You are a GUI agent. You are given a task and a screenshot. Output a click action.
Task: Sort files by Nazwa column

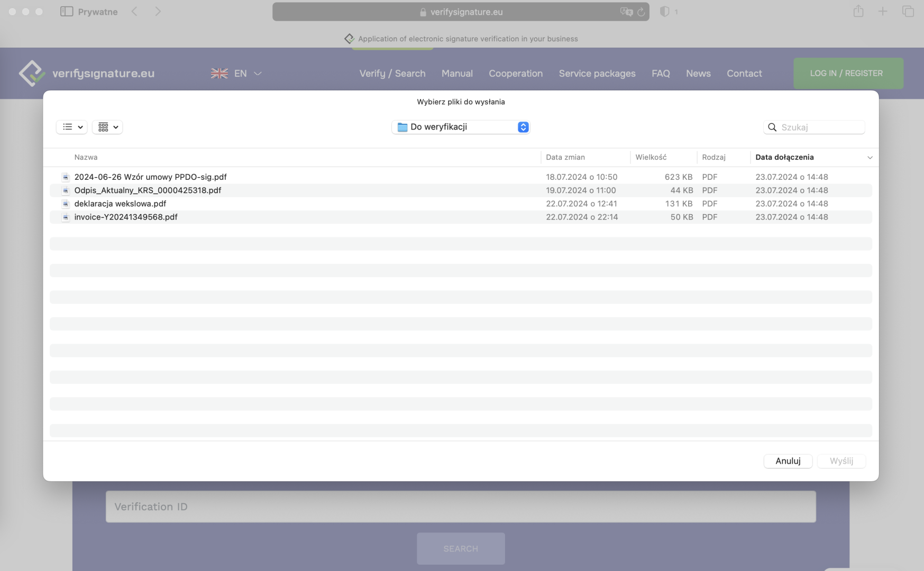pos(86,157)
